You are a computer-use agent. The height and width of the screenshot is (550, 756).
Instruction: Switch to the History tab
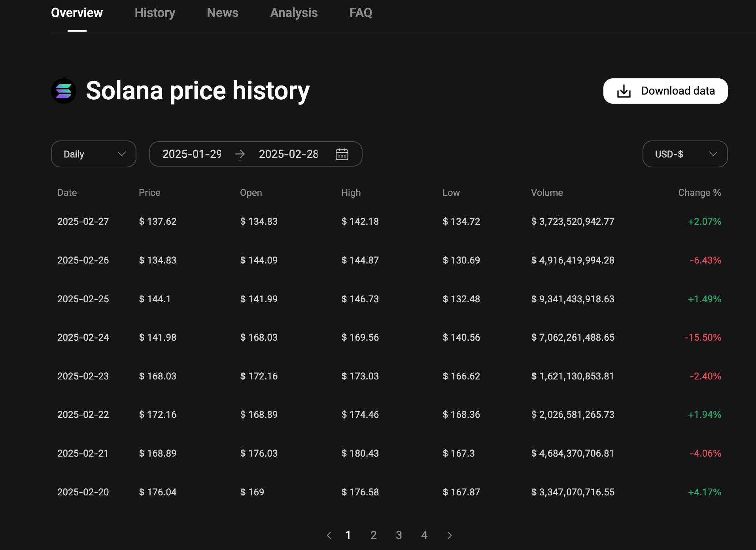(155, 13)
